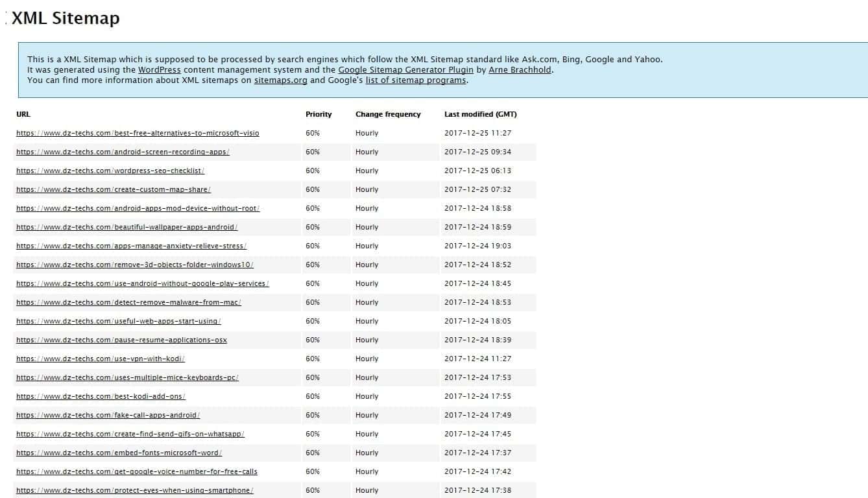Open useful-web-apps-start-using URL
Viewport: 868px width, 498px height.
pos(119,321)
